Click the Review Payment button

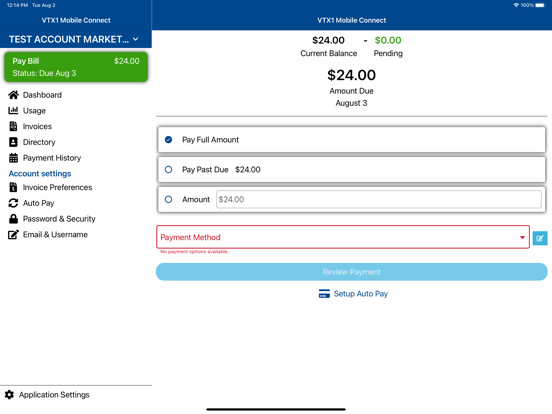pos(352,272)
